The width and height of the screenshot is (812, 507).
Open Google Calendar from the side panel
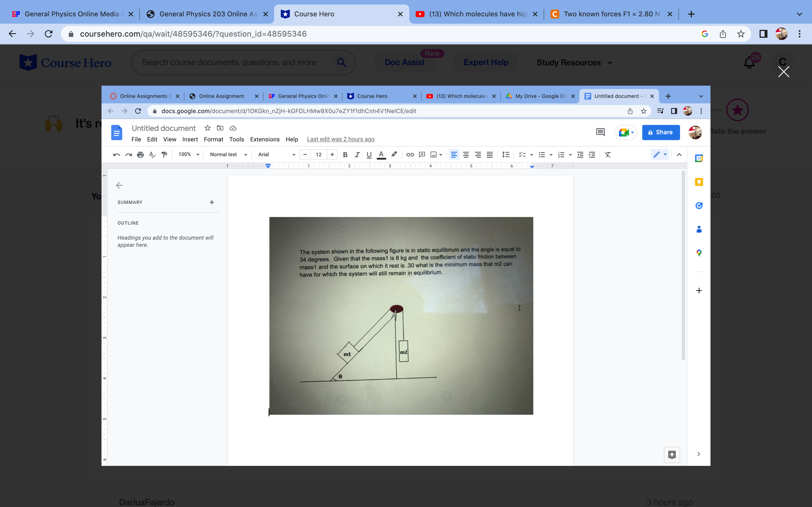[699, 158]
